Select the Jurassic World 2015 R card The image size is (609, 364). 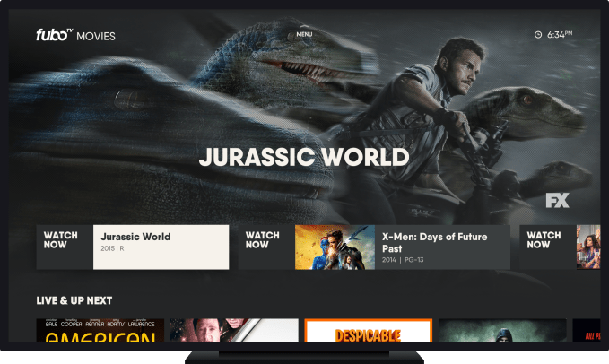tap(161, 247)
